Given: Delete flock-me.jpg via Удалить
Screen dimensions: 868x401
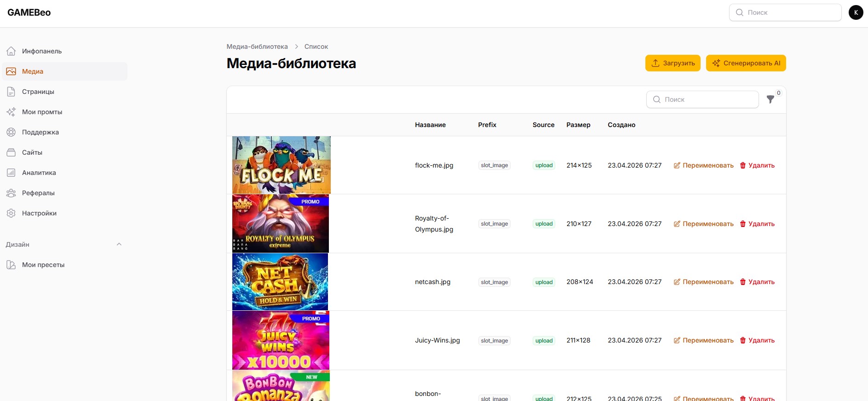Looking at the screenshot, I should [x=757, y=165].
